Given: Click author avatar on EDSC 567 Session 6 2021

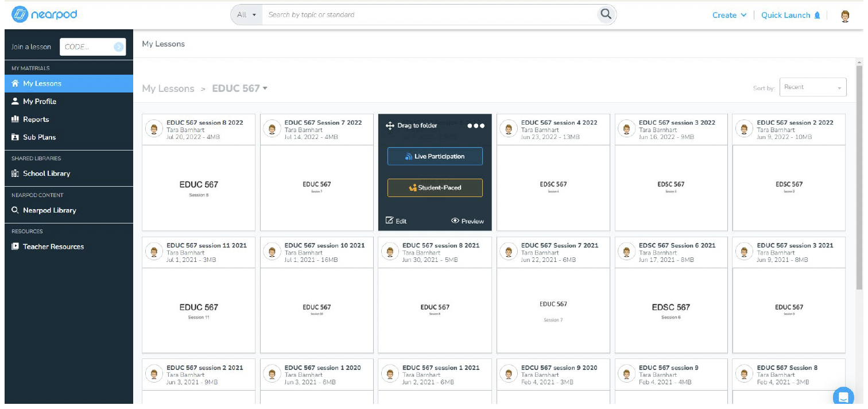Looking at the screenshot, I should pyautogui.click(x=626, y=252).
